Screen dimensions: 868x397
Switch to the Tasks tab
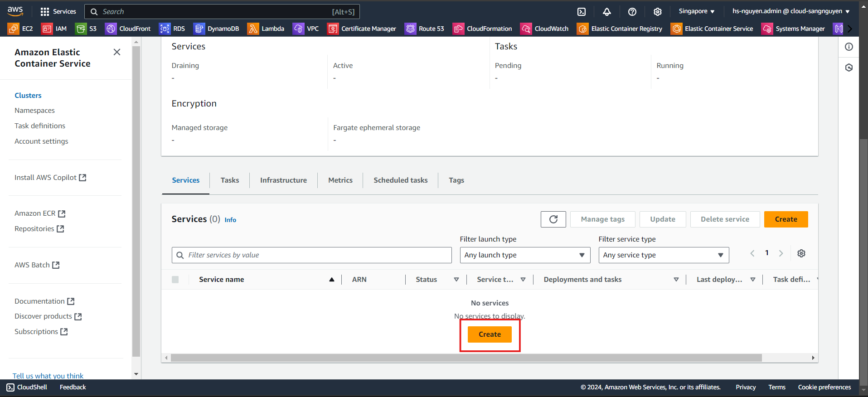[230, 180]
